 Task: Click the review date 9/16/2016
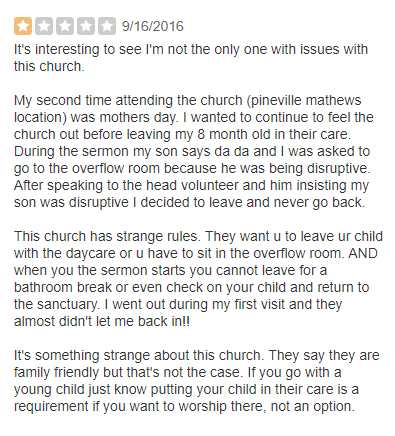click(153, 26)
